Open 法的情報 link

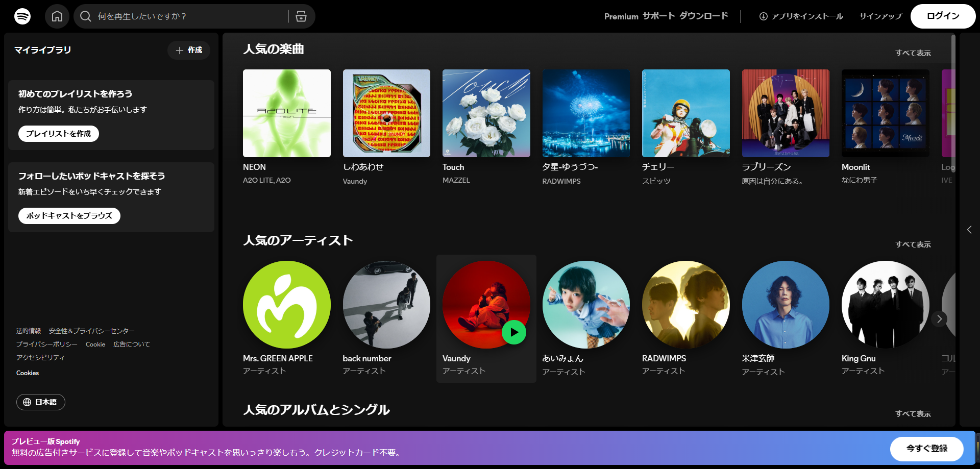[29, 331]
